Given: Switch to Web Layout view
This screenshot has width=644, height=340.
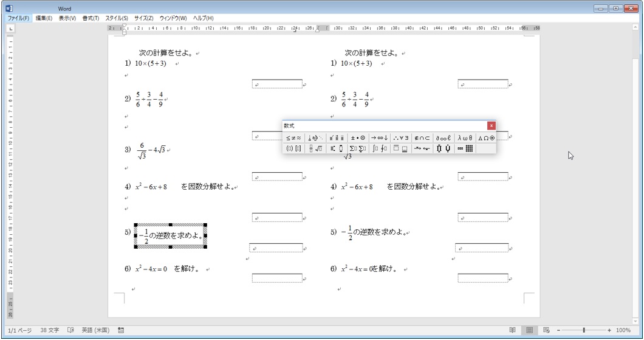Looking at the screenshot, I should 545,330.
